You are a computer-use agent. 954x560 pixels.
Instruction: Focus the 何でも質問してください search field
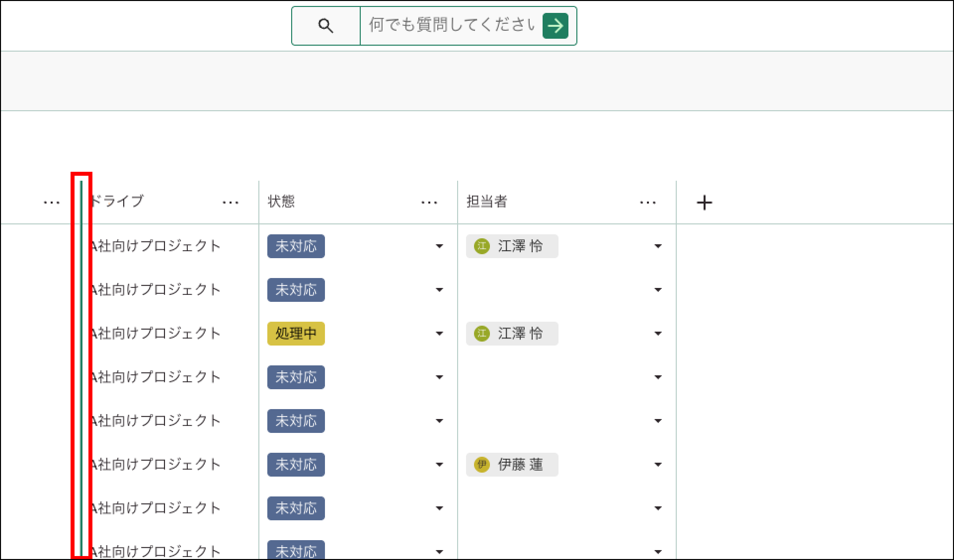(x=451, y=26)
